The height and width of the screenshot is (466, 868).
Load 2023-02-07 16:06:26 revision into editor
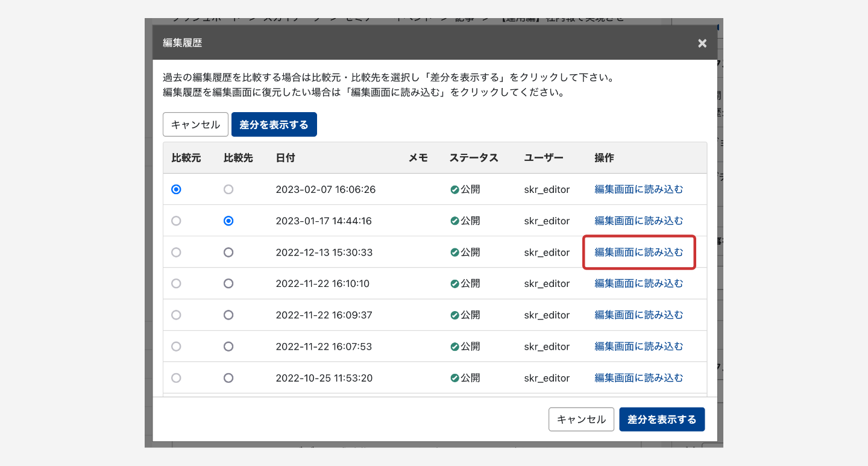pos(639,189)
